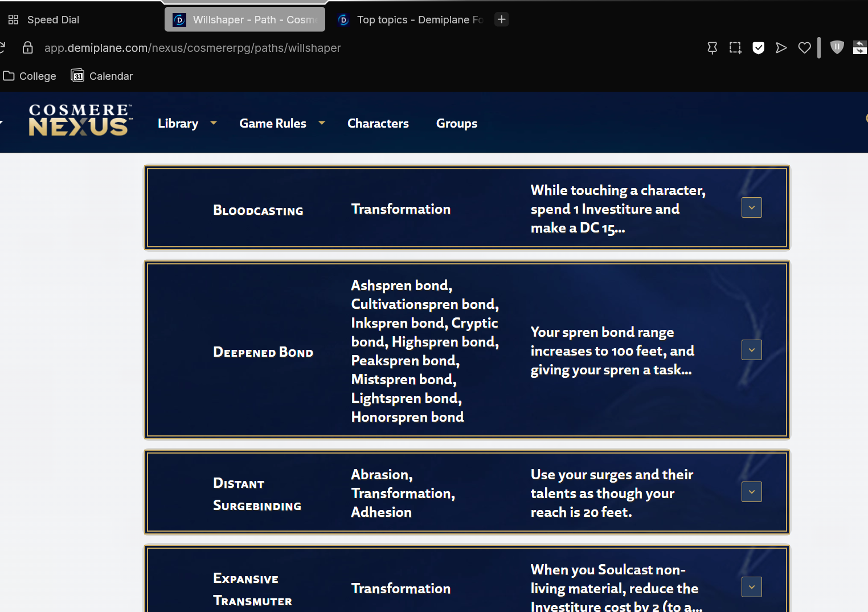Click the pinboard pin icon in address bar
This screenshot has width=868, height=612.
712,48
